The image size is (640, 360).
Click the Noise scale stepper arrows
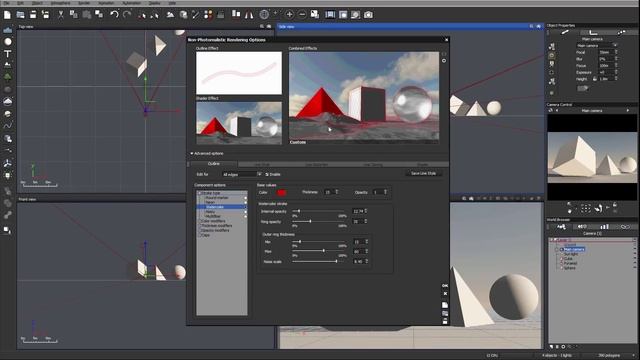tap(366, 261)
